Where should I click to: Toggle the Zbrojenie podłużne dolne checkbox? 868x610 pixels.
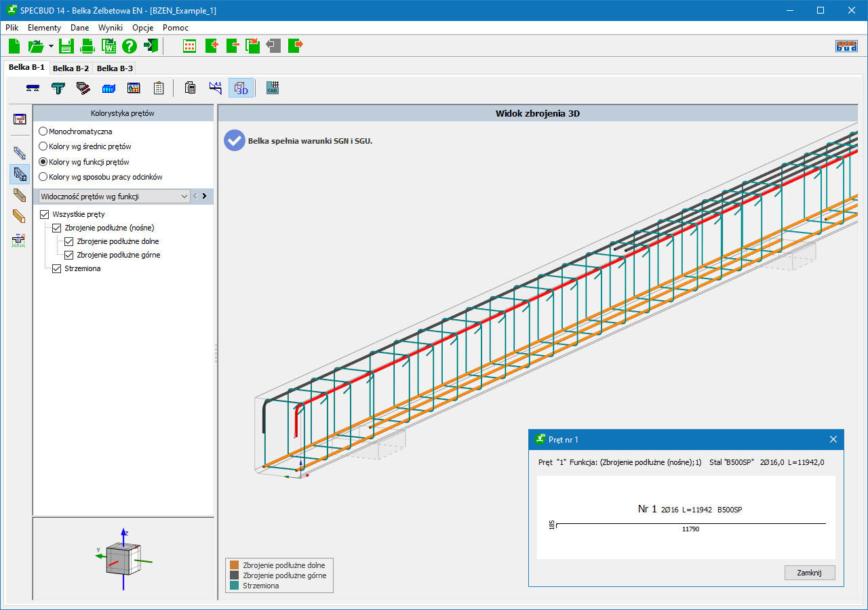click(69, 242)
